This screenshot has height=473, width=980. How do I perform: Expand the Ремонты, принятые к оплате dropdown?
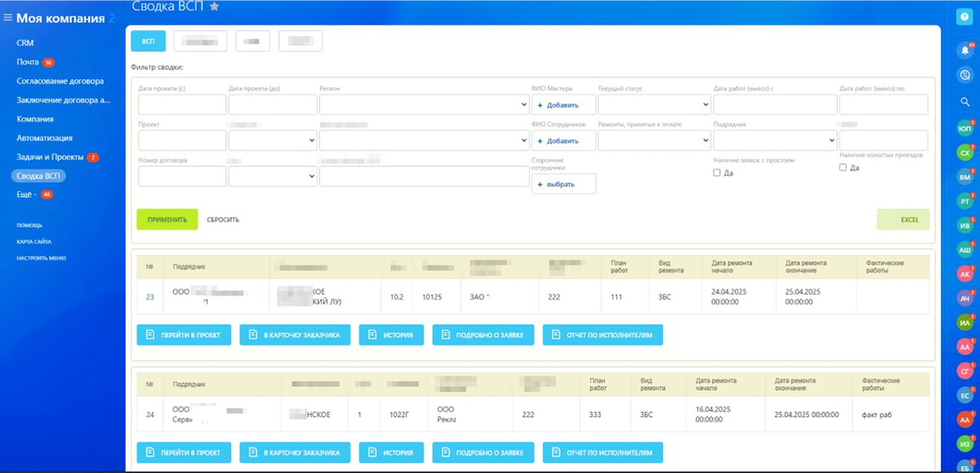[x=654, y=141]
